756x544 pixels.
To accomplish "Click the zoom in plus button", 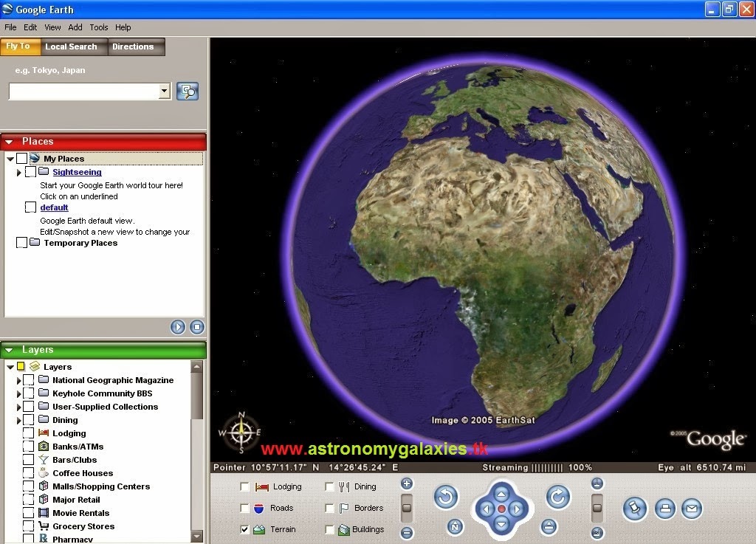I will pyautogui.click(x=407, y=483).
